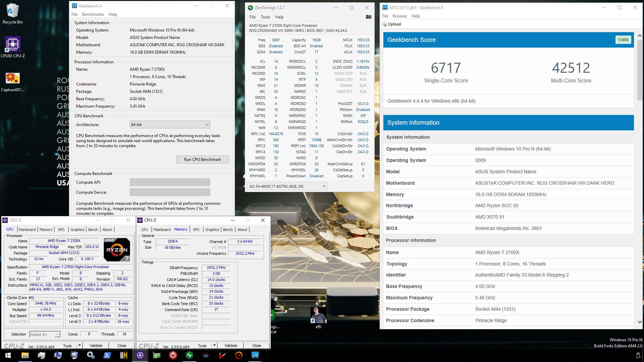Open the settings gear taskbar icon
This screenshot has width=644, height=362.
pyautogui.click(x=91, y=355)
